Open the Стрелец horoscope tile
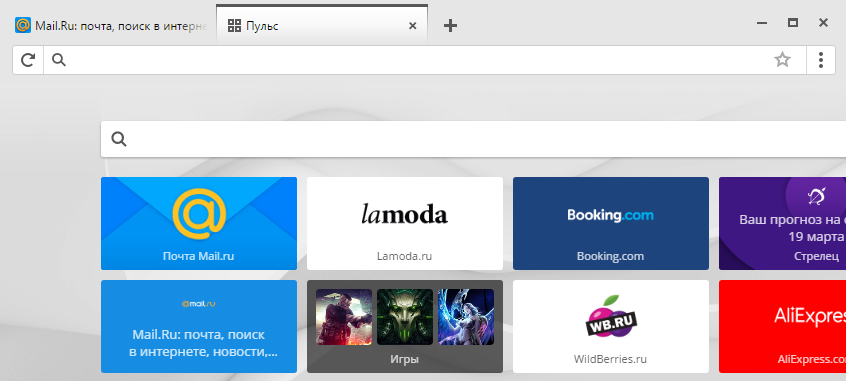 [x=782, y=223]
